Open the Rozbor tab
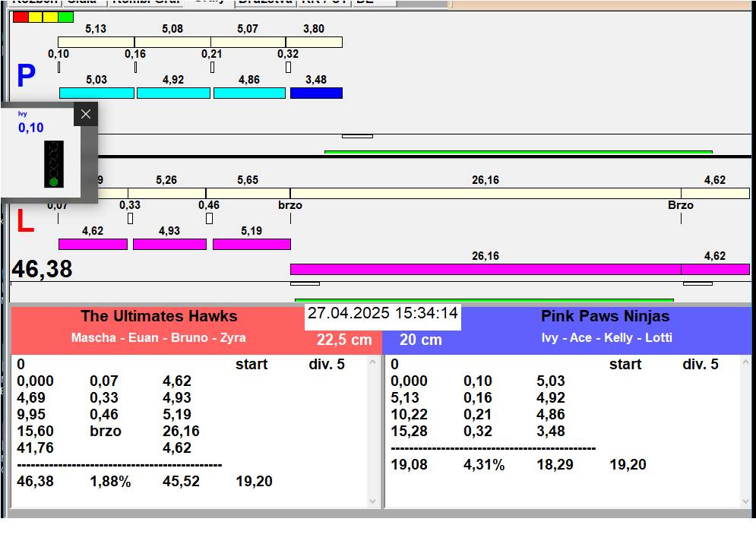This screenshot has width=756, height=544. tap(34, 2)
